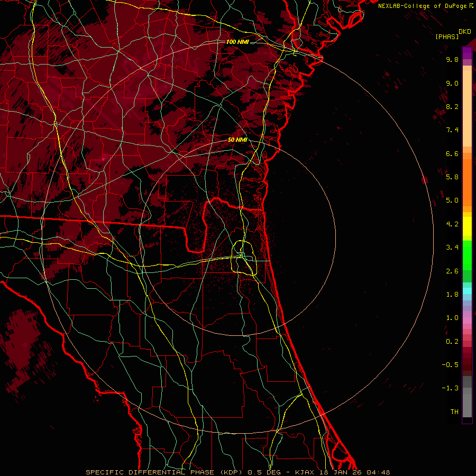The image size is (476, 476).
Task: Click the 18 JAN 26 date text
Action: point(341,472)
